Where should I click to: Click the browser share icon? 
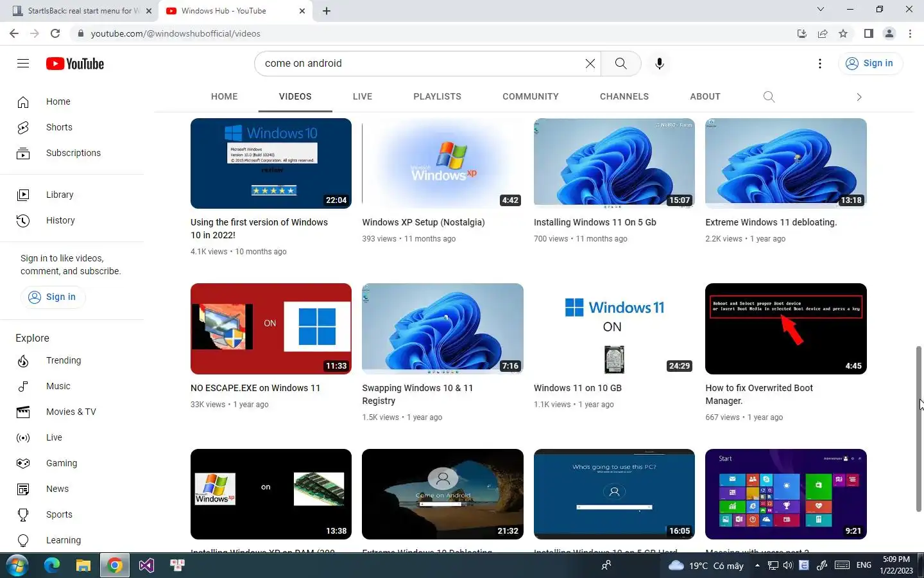point(823,33)
